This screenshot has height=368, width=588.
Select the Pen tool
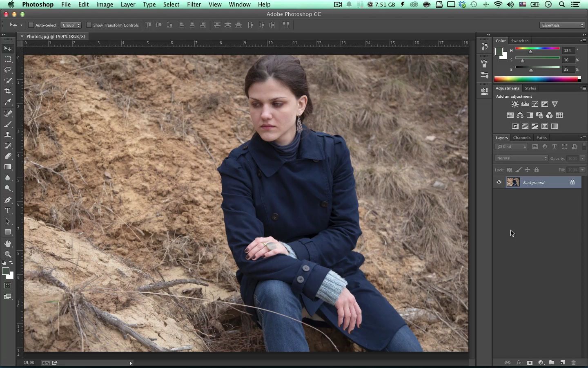tap(8, 200)
